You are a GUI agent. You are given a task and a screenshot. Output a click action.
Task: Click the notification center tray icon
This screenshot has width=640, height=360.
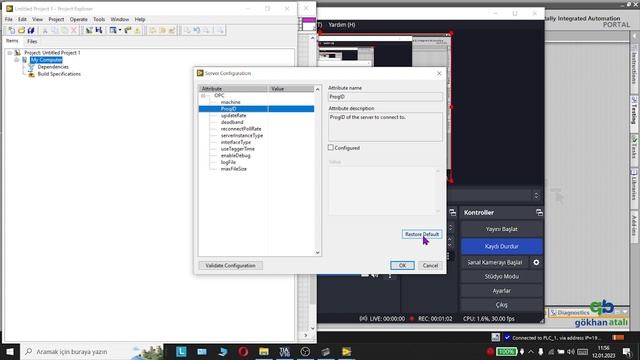(627, 351)
